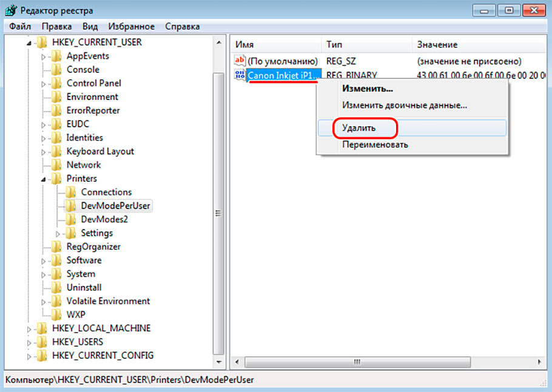Click the Canon Inkjet binary value icon
This screenshot has height=392, width=552.
tap(239, 76)
